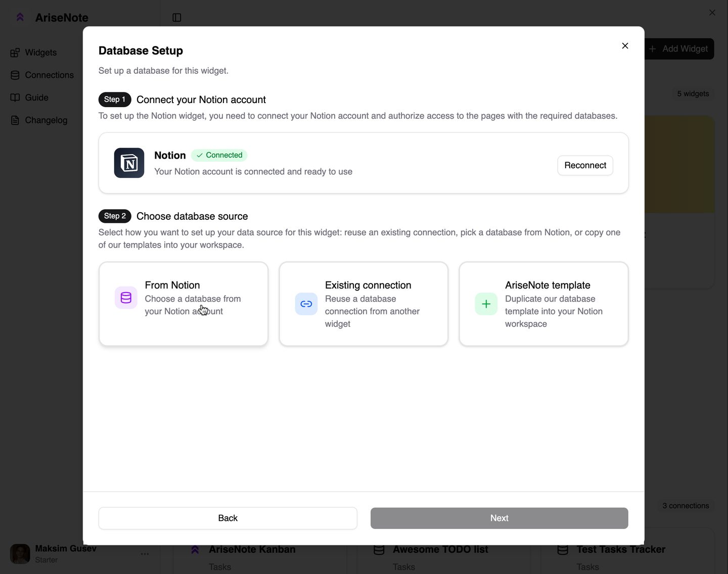The height and width of the screenshot is (574, 728).
Task: Click the Back button
Action: (228, 518)
